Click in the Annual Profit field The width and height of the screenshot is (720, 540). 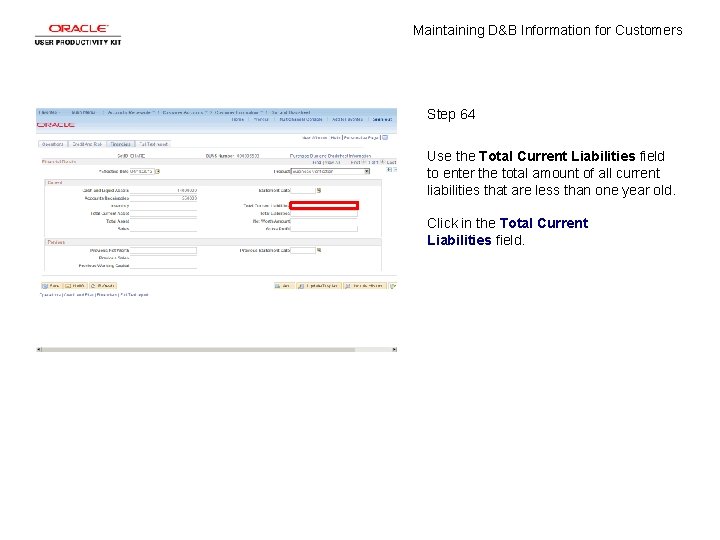pos(324,229)
